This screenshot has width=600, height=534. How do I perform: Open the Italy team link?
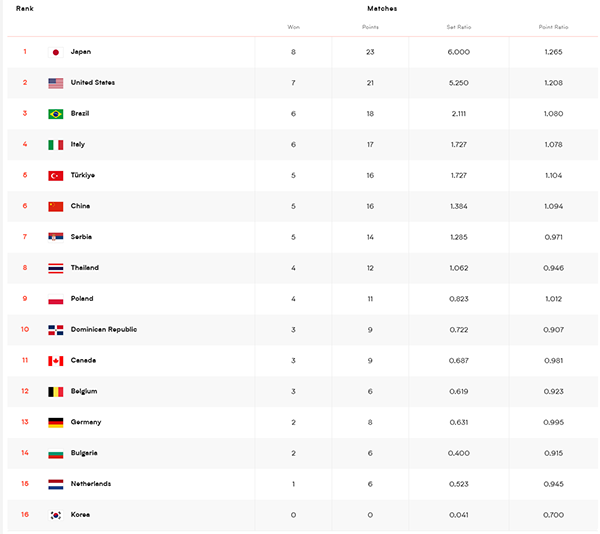click(x=78, y=144)
